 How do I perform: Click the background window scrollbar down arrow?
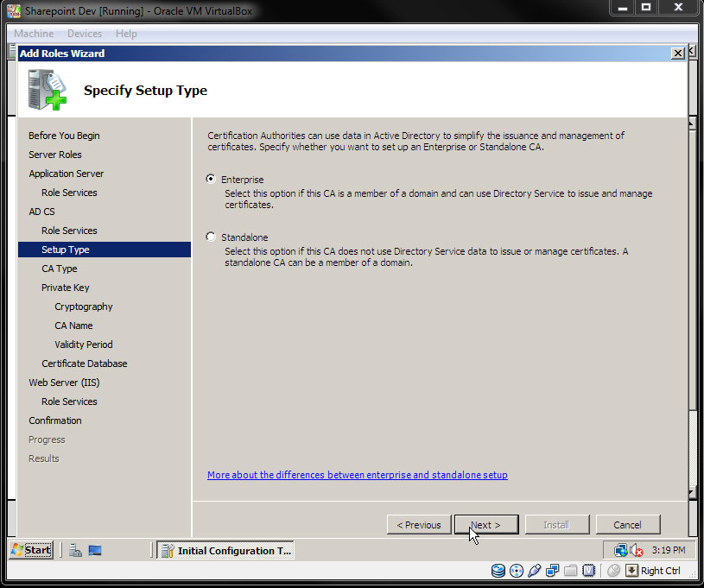pyautogui.click(x=691, y=493)
